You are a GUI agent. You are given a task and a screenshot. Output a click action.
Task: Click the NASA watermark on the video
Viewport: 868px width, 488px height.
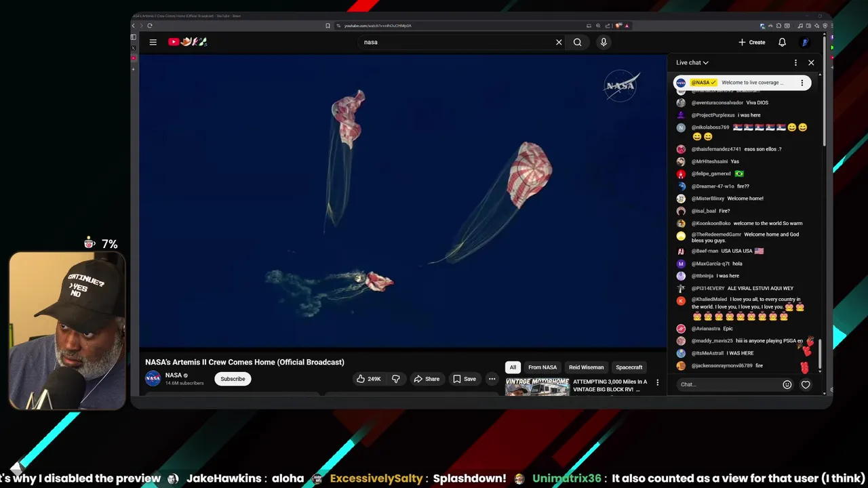620,86
